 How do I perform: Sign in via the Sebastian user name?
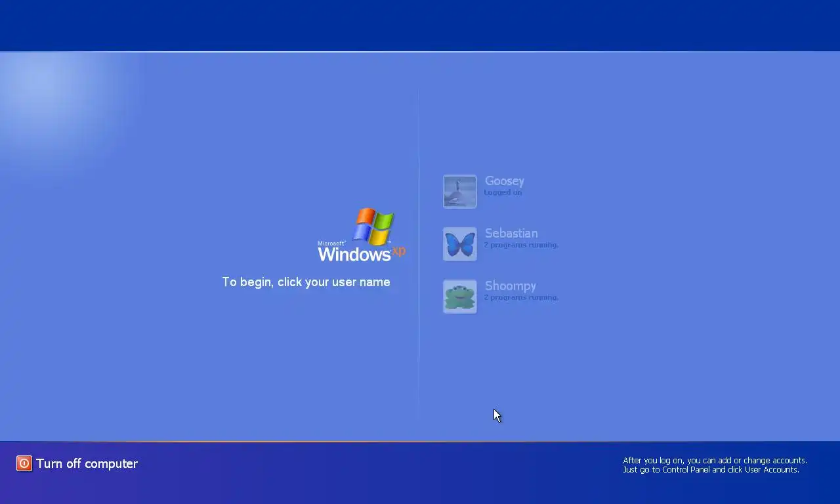coord(511,234)
